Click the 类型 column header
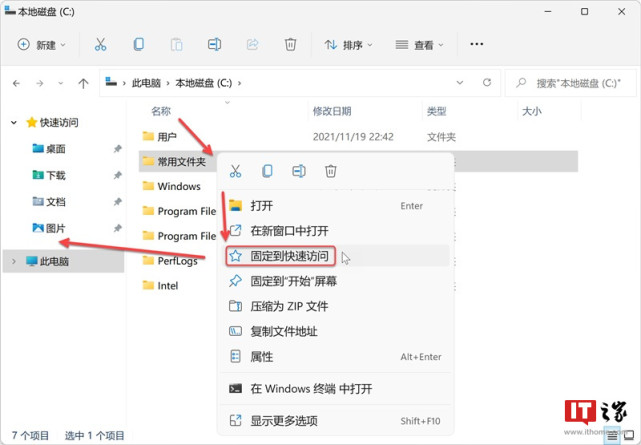The width and height of the screenshot is (641, 445). click(x=437, y=111)
